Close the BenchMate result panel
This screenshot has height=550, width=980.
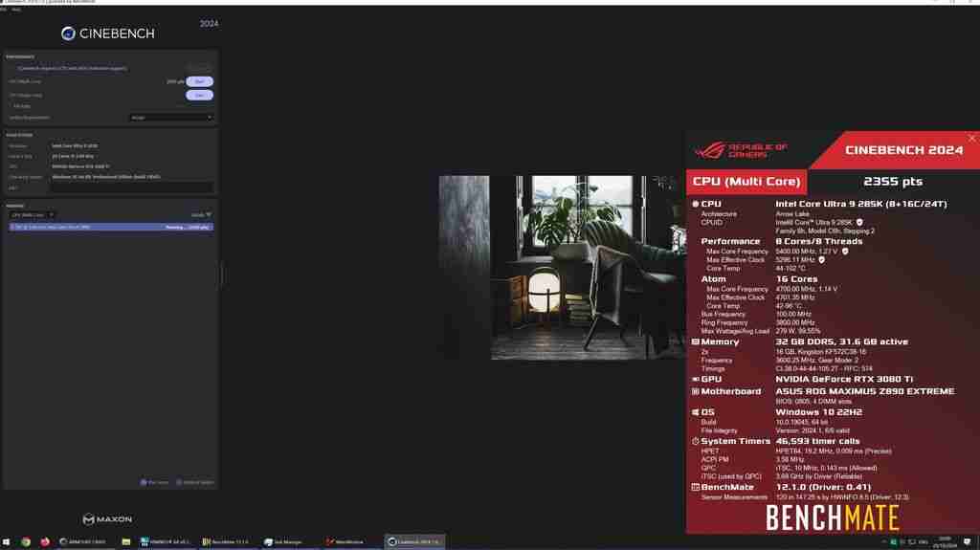click(972, 138)
